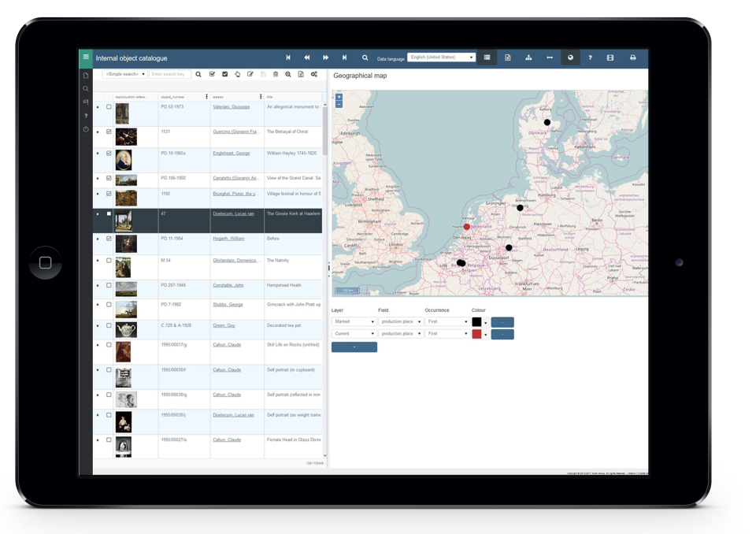Zoom the map in with the plus control
The image size is (756, 534).
pos(339,96)
